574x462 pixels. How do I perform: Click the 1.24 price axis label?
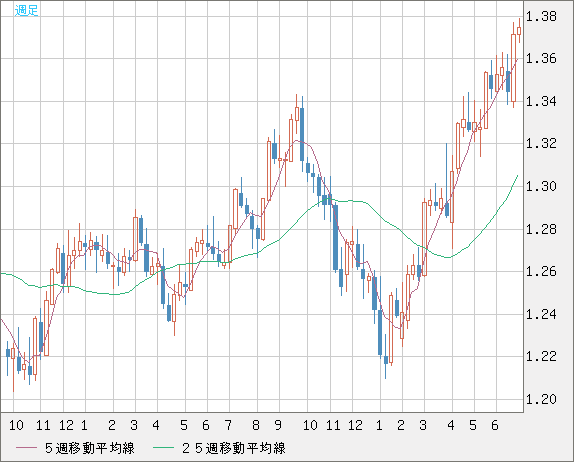pos(541,314)
